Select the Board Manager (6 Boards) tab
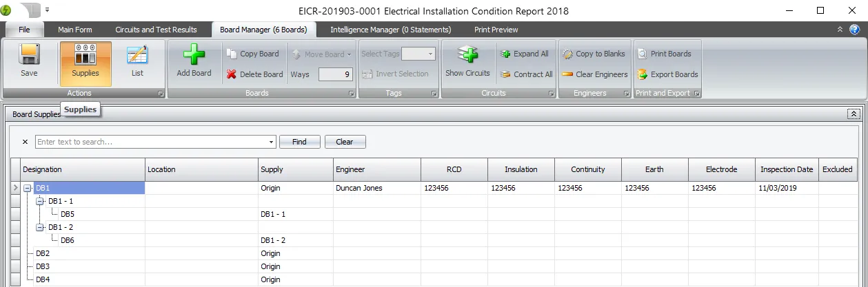Image resolution: width=868 pixels, height=287 pixels. (263, 30)
